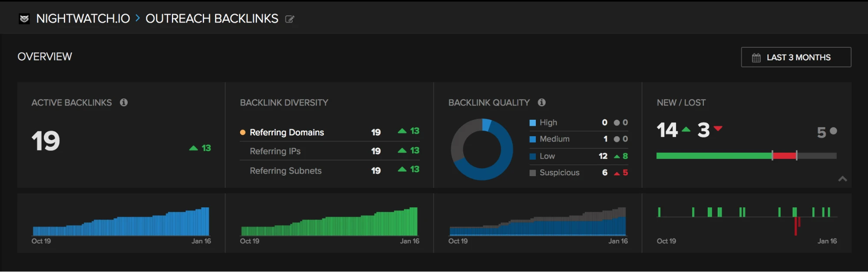The height and width of the screenshot is (272, 868).
Task: Click the green up arrow beside 14 new
Action: click(686, 129)
